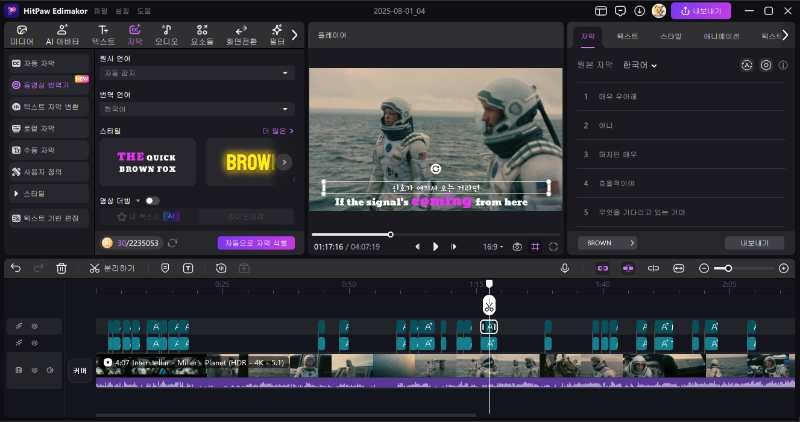Open the feedback message icon in title bar
800x422 pixels.
click(x=620, y=11)
